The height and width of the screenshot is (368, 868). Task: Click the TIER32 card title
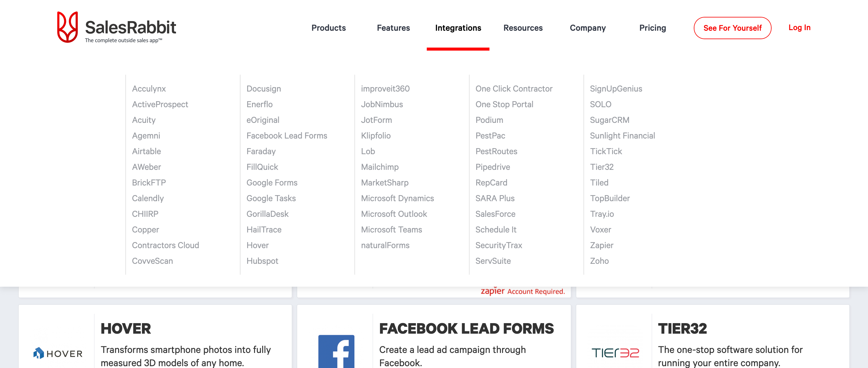click(682, 328)
